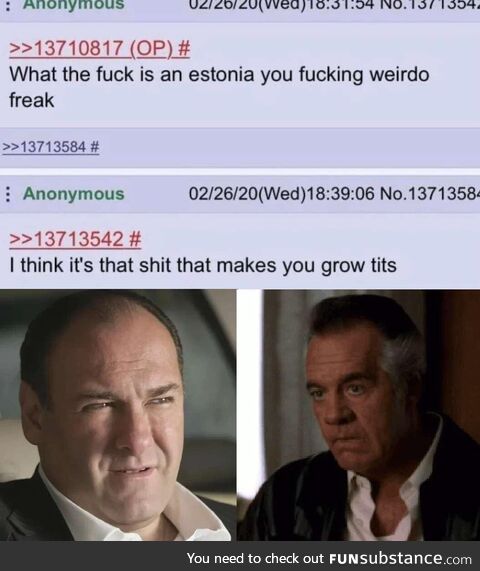
Task: Follow the >>13713542 quote link
Action: click(x=66, y=239)
